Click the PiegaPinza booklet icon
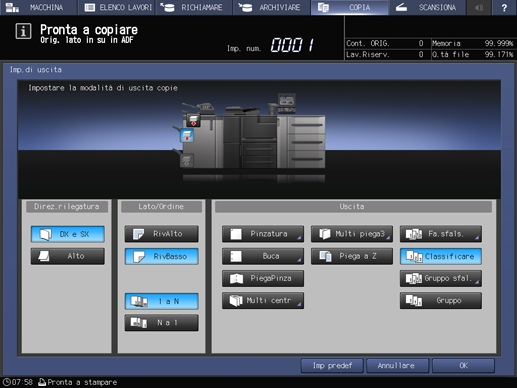 click(x=236, y=279)
